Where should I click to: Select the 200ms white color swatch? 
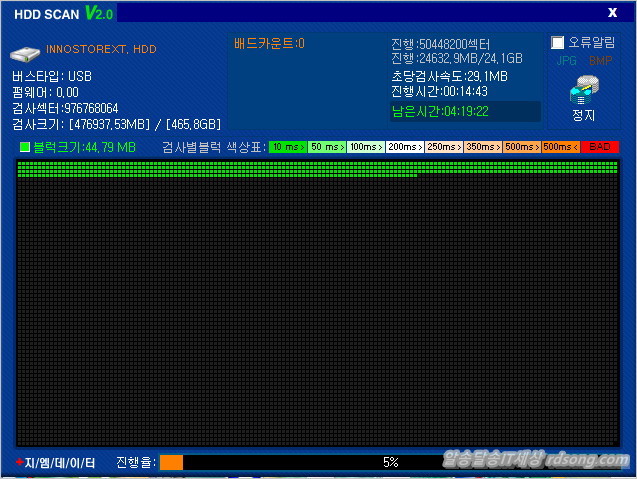[405, 147]
